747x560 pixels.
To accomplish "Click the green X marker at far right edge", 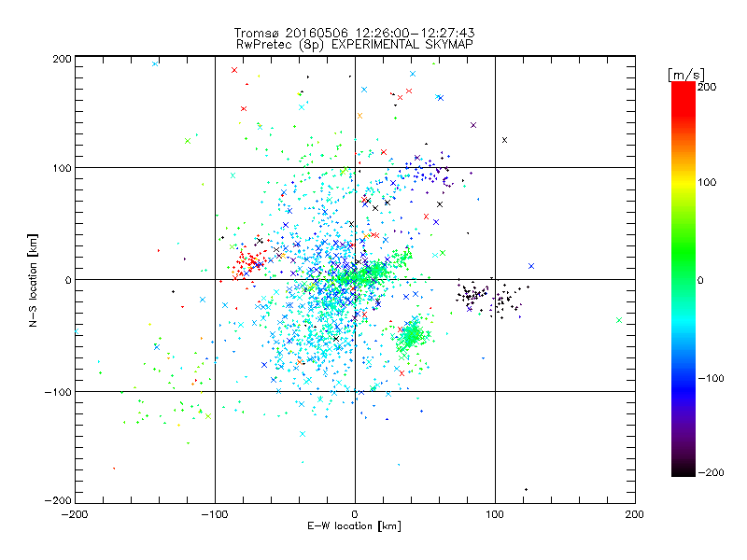I will 619,320.
